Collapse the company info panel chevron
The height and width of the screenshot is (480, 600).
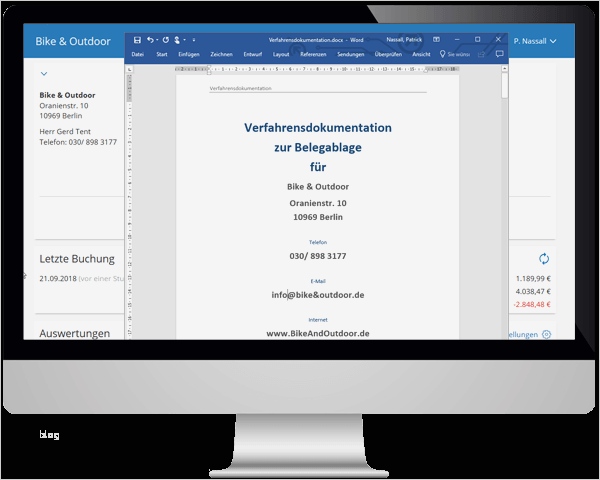(44, 73)
